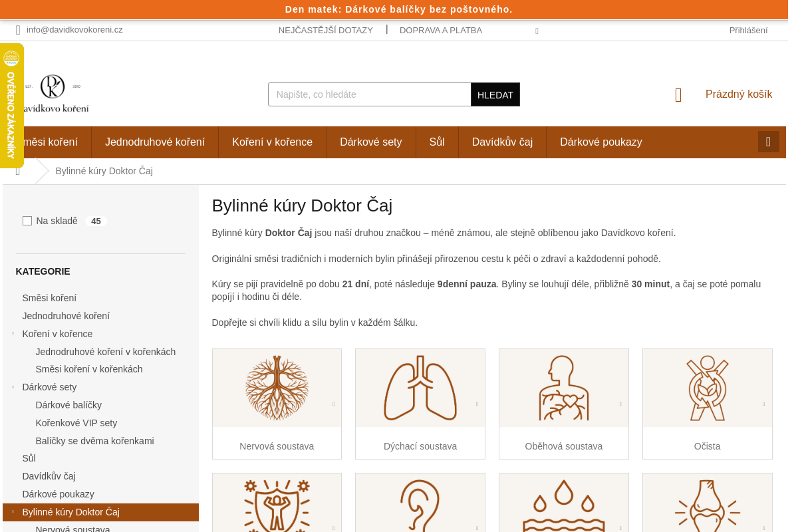The height and width of the screenshot is (532, 798).
Task: Click the HLEDAT search button
Action: pyautogui.click(x=495, y=94)
